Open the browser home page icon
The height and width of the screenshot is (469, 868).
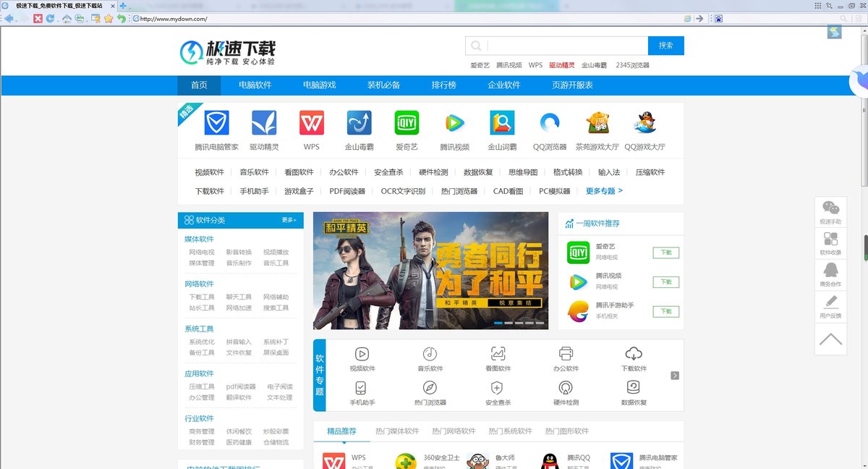(x=67, y=18)
